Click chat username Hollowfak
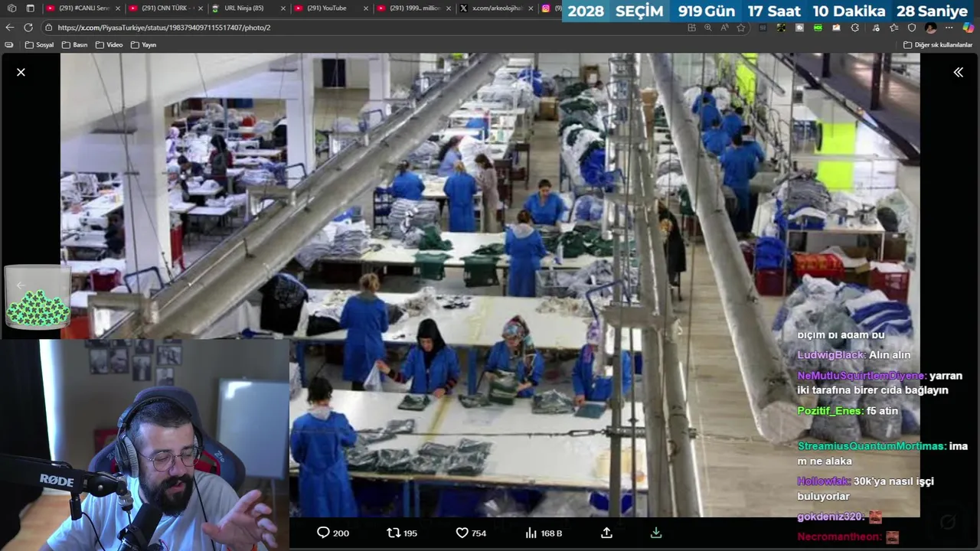 824,481
